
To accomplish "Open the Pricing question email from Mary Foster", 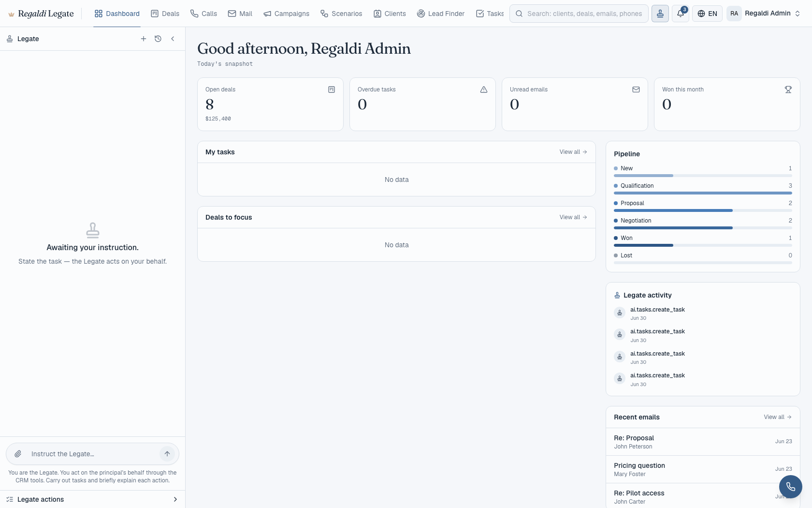I will (x=703, y=469).
